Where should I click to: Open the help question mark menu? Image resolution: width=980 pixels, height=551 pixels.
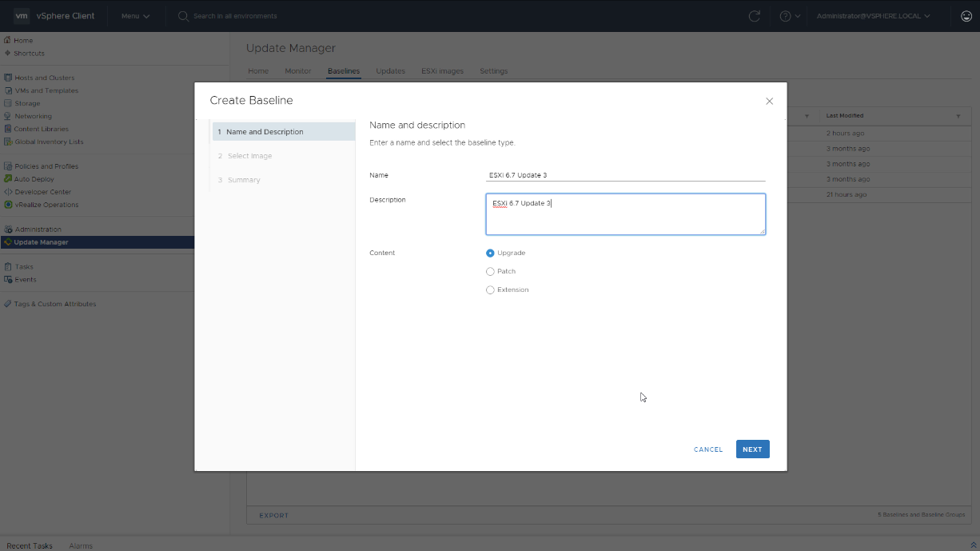[x=790, y=16]
